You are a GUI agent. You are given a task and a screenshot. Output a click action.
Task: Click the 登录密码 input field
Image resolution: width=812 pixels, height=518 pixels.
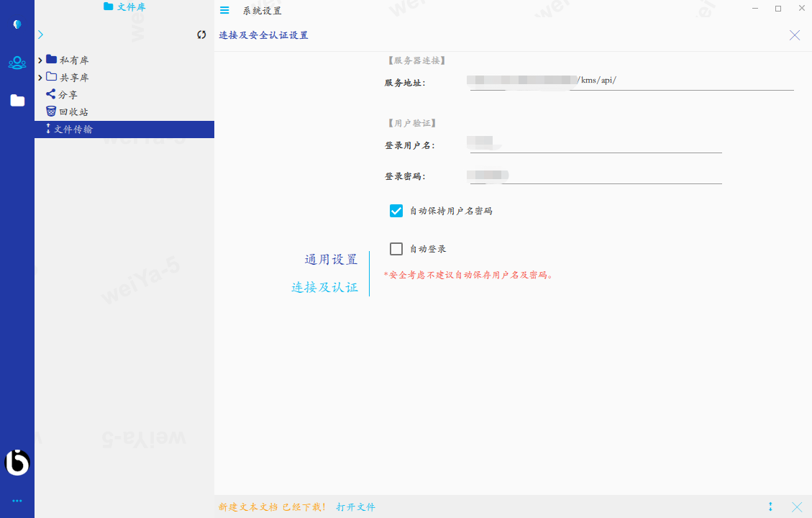(596, 175)
